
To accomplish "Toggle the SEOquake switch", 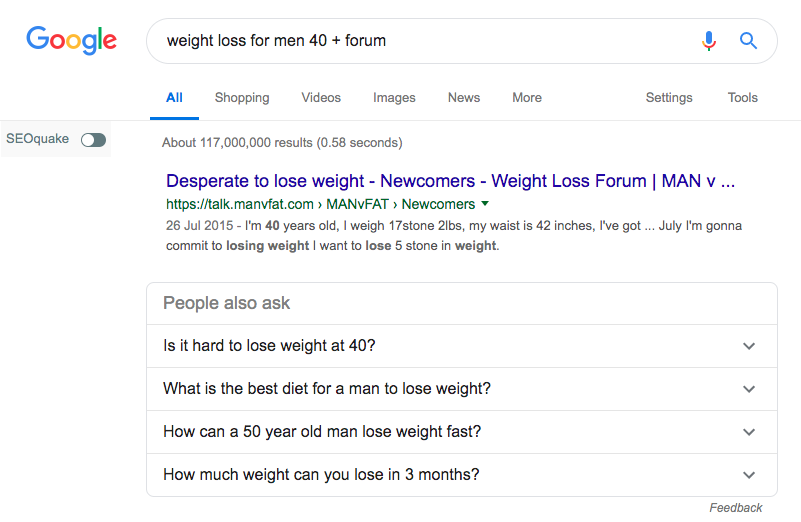I will coord(93,140).
